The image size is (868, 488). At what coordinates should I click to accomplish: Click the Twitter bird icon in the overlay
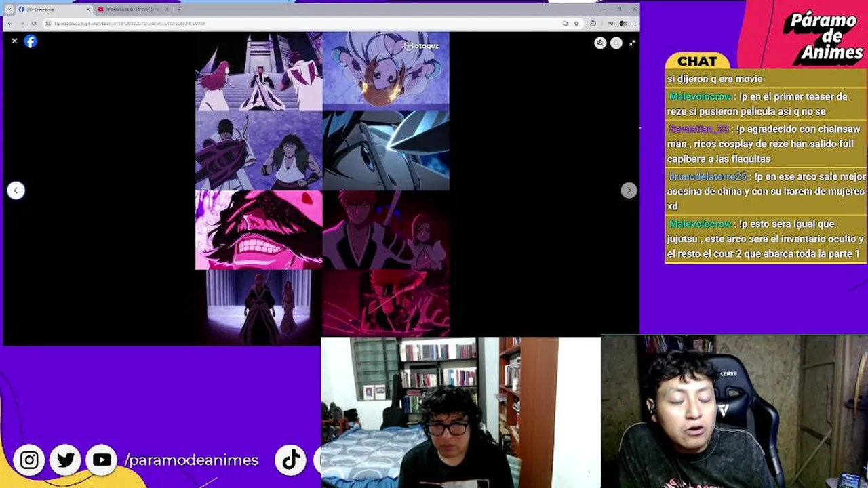click(66, 460)
